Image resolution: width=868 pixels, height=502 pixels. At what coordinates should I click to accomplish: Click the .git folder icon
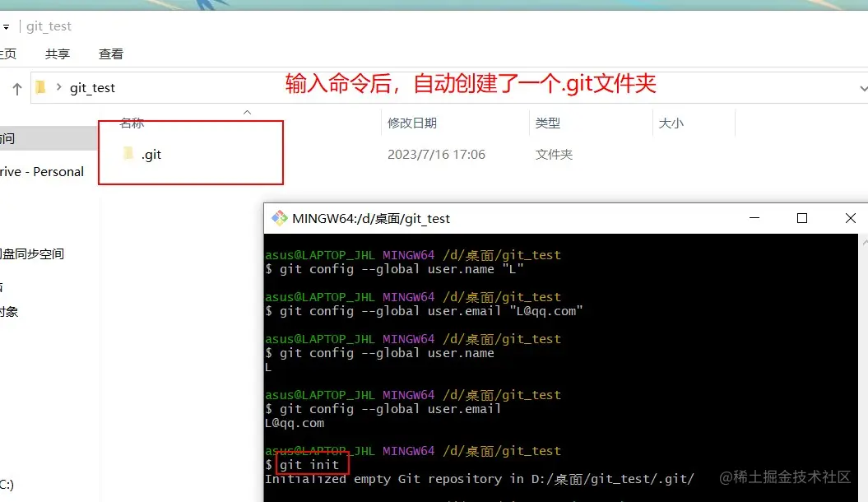pyautogui.click(x=128, y=154)
